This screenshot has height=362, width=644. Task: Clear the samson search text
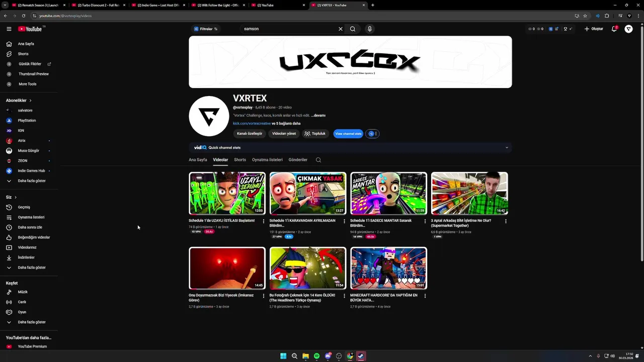pos(341,29)
